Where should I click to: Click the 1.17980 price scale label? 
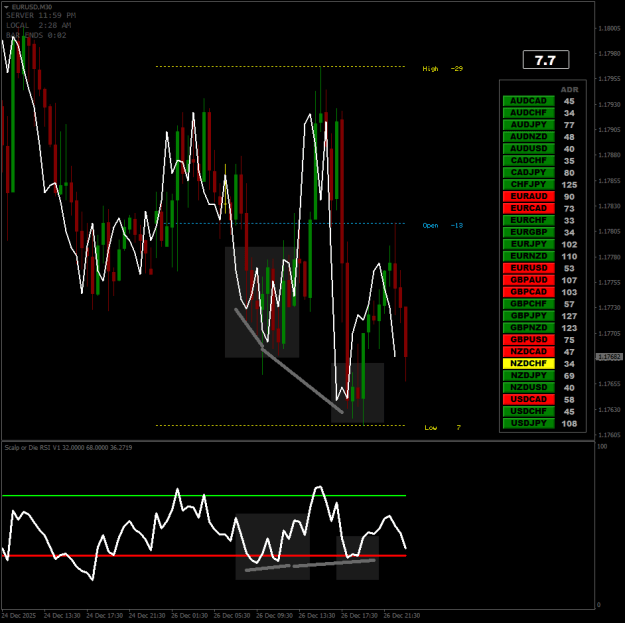[x=609, y=53]
